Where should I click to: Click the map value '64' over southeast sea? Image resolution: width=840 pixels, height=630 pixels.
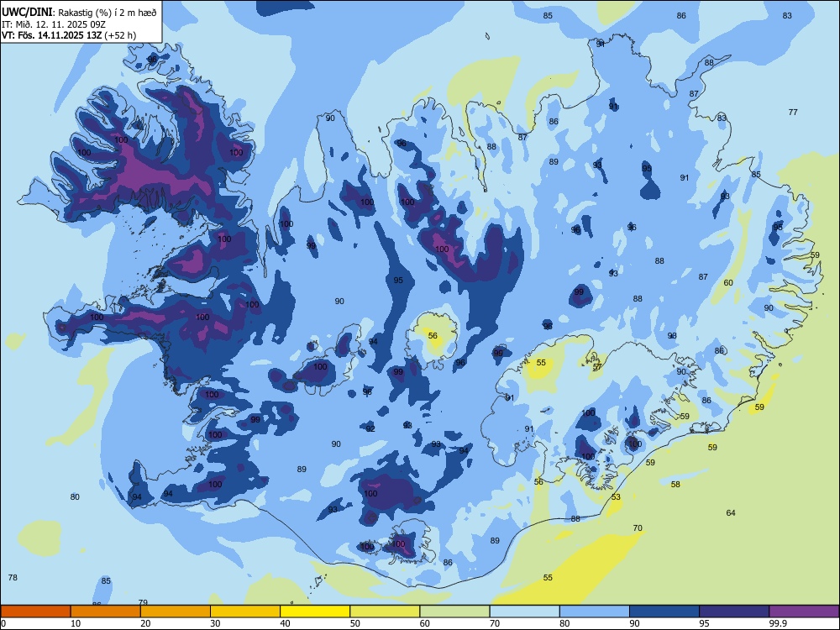(x=731, y=512)
